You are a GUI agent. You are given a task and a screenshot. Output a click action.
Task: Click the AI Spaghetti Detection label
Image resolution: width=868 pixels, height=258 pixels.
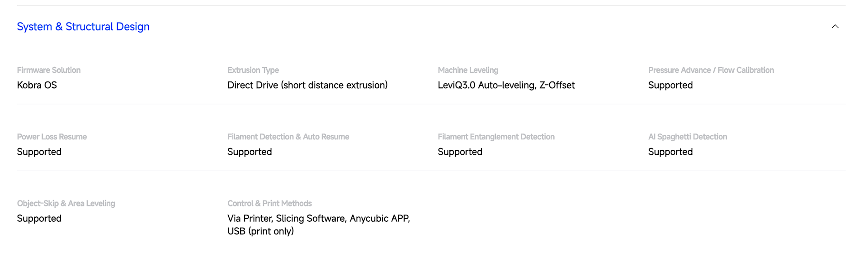688,137
